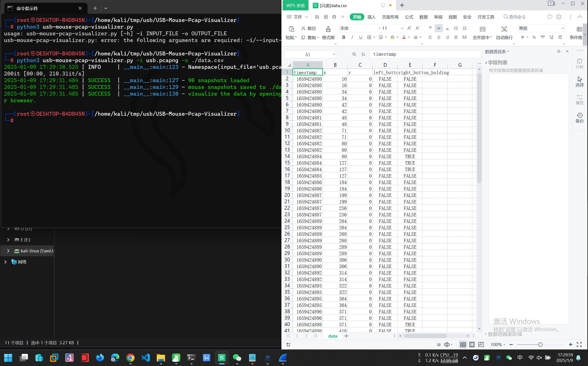Screen dimensions: 588x366
Task: Open Chrome from the Windows taskbar
Action: click(x=130, y=358)
